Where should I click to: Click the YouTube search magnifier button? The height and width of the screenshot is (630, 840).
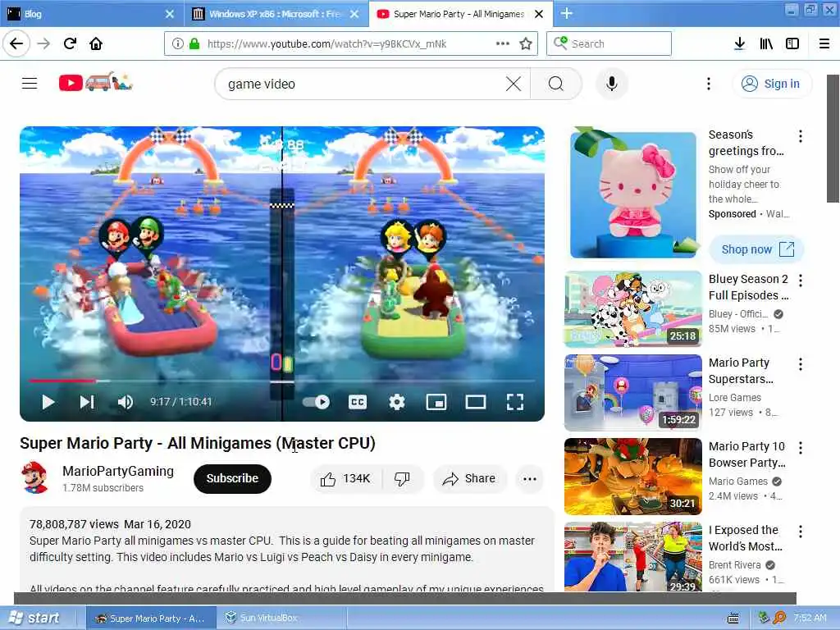click(x=556, y=84)
